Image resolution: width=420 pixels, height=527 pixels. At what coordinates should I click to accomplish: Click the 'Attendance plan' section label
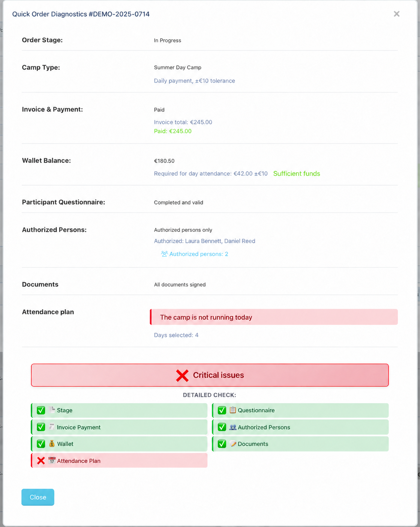pos(48,312)
